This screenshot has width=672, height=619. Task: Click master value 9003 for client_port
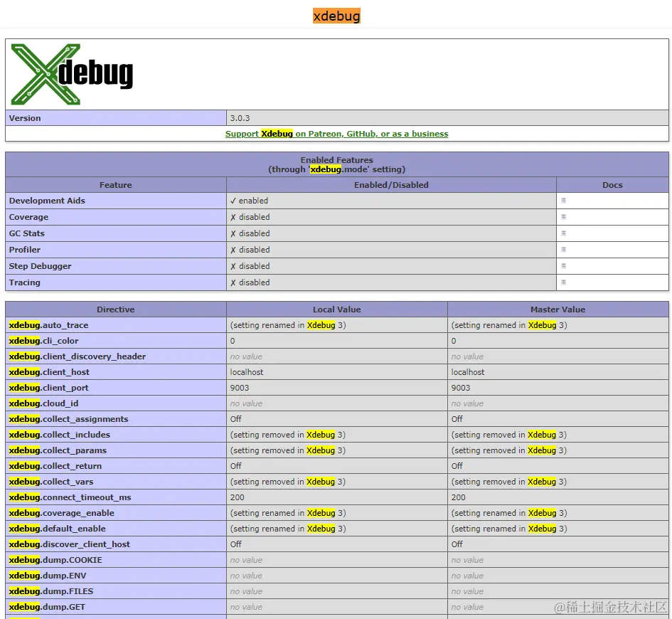pos(461,388)
